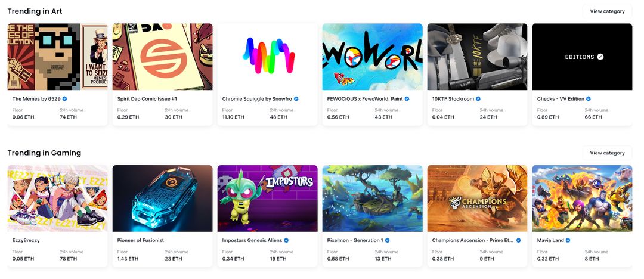Click verified badge beside Impostors Genesis Aliens
The height and width of the screenshot is (279, 644).
click(286, 240)
